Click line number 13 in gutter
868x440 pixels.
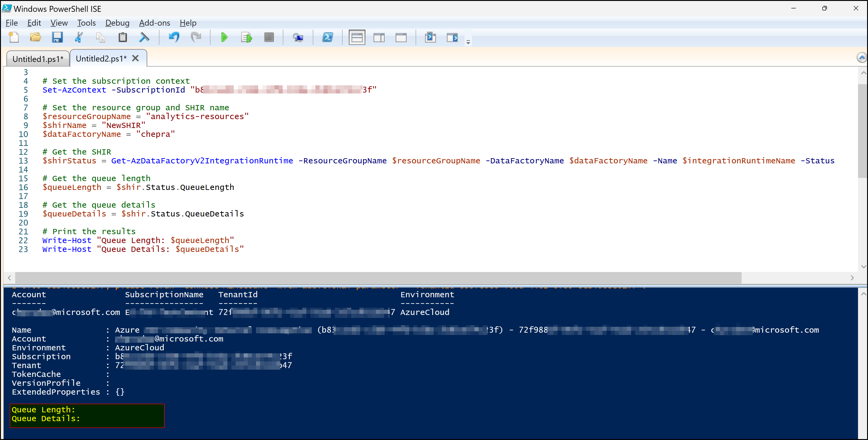(23, 161)
